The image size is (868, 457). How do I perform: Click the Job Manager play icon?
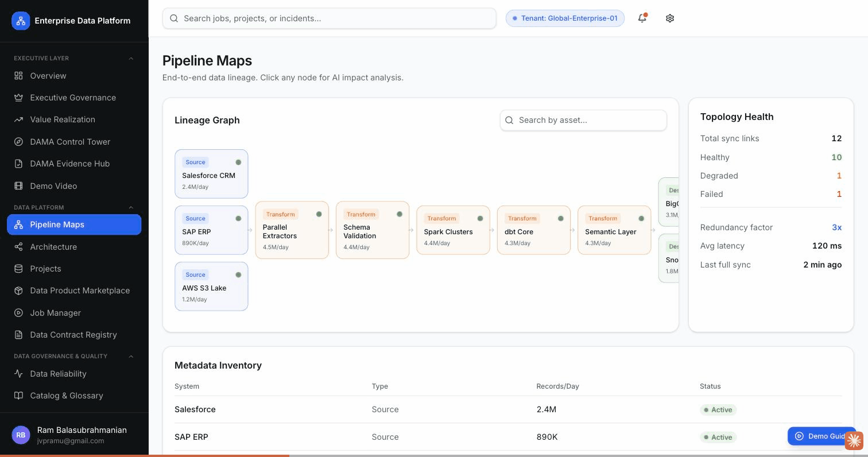pos(18,313)
